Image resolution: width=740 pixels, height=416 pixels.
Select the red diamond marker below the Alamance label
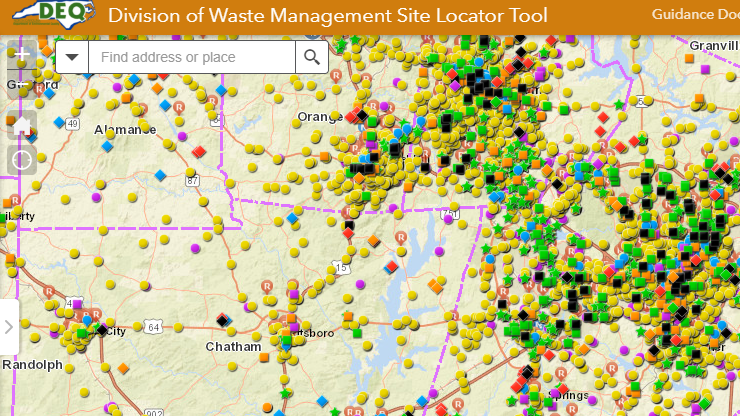click(199, 152)
